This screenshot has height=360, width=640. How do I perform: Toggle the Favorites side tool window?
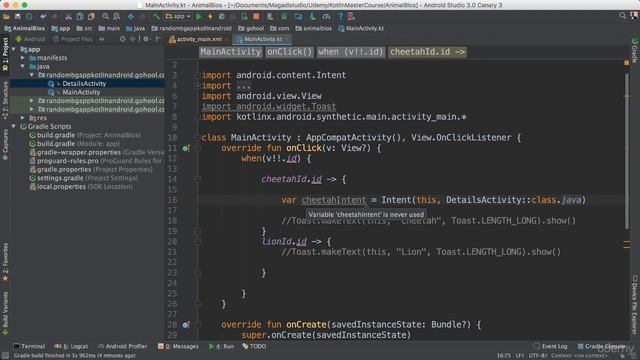tap(5, 261)
